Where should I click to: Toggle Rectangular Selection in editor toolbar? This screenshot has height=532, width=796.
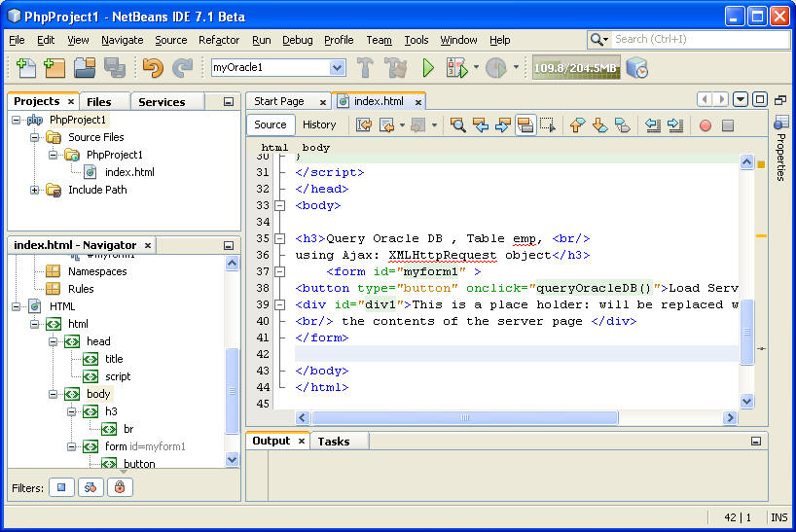(548, 124)
